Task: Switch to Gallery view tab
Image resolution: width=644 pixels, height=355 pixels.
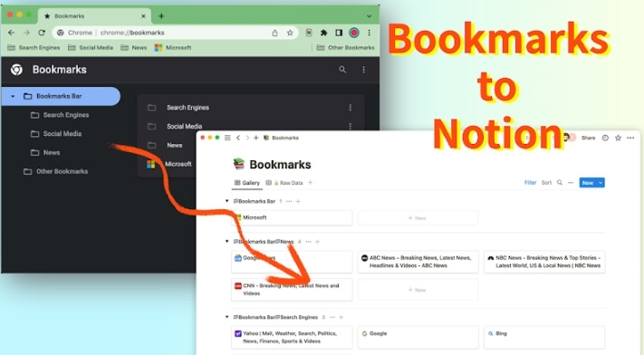Action: click(247, 183)
